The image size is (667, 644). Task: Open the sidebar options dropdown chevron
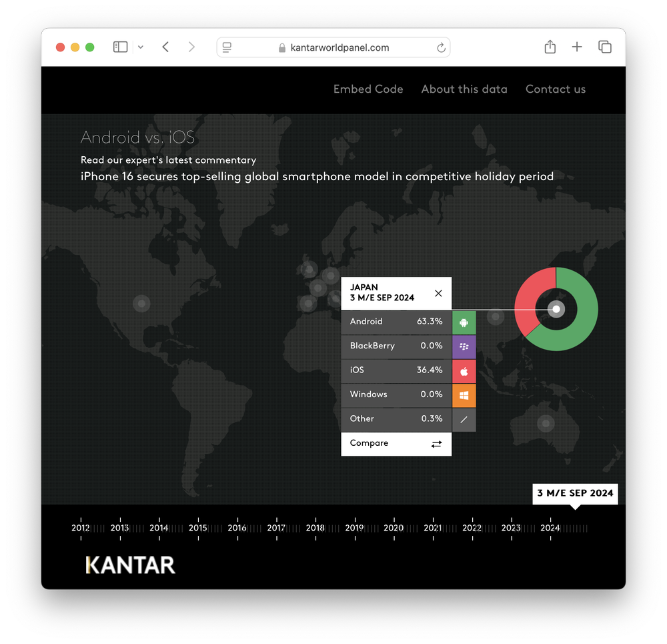pyautogui.click(x=141, y=47)
